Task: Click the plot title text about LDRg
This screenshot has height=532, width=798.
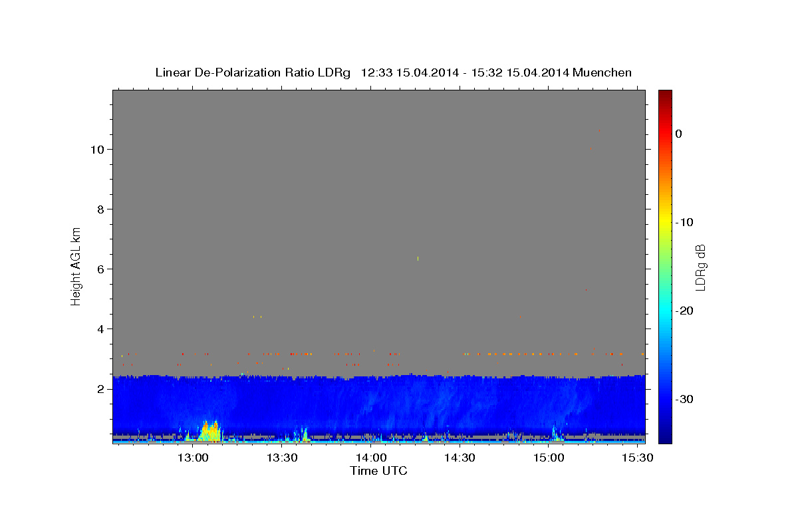Action: click(x=393, y=72)
